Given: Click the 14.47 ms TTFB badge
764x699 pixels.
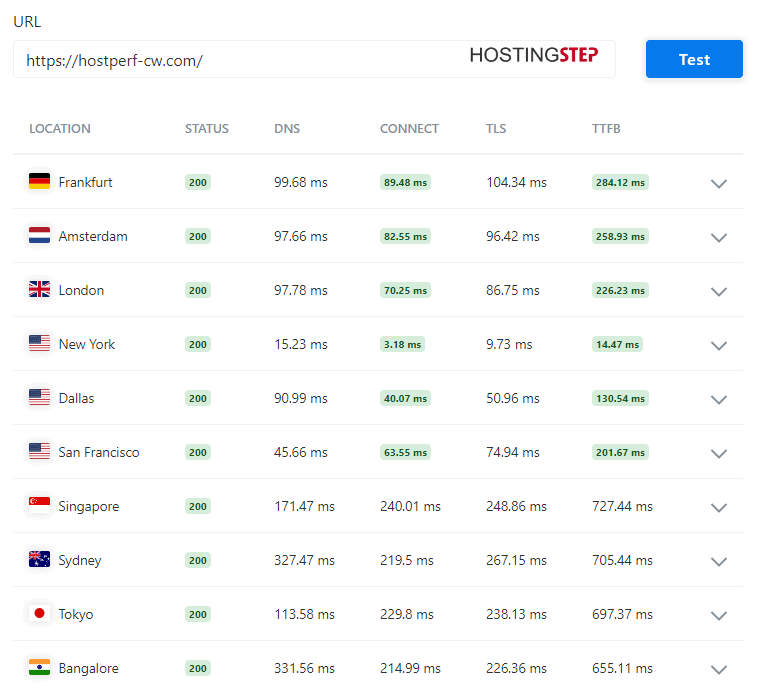Looking at the screenshot, I should [617, 344].
